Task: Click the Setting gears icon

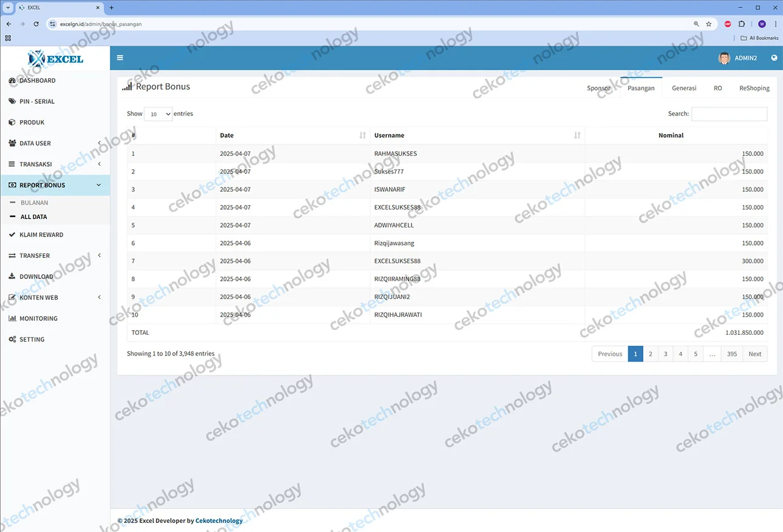Action: pyautogui.click(x=12, y=340)
